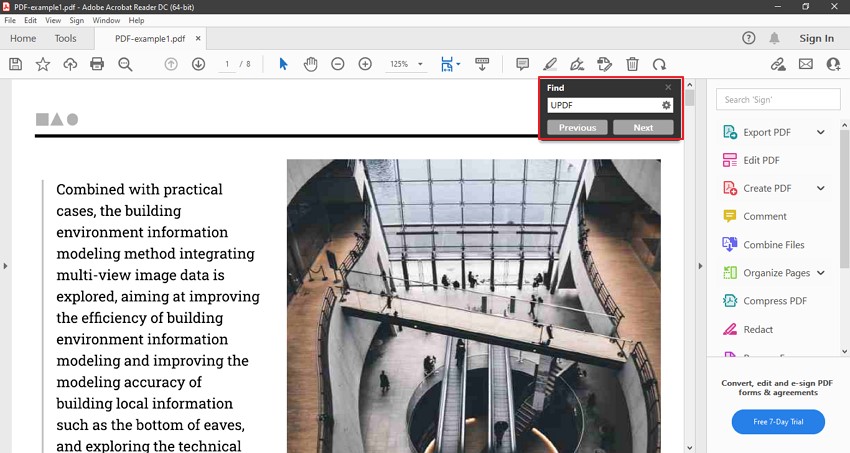Expand the Export PDF options

click(x=820, y=132)
